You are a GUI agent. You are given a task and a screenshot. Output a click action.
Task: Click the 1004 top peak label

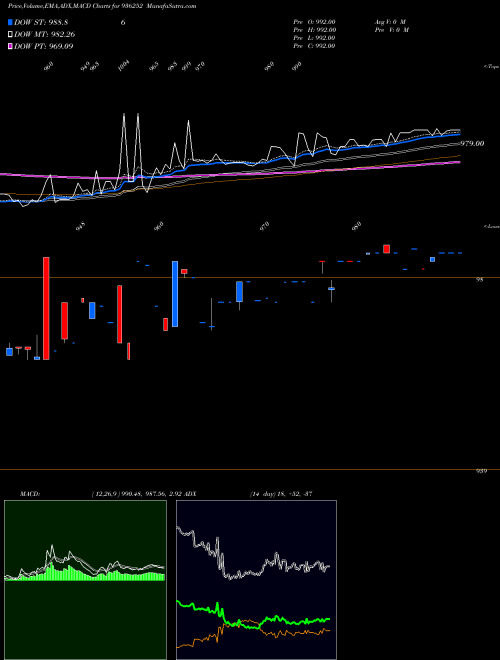click(x=124, y=66)
